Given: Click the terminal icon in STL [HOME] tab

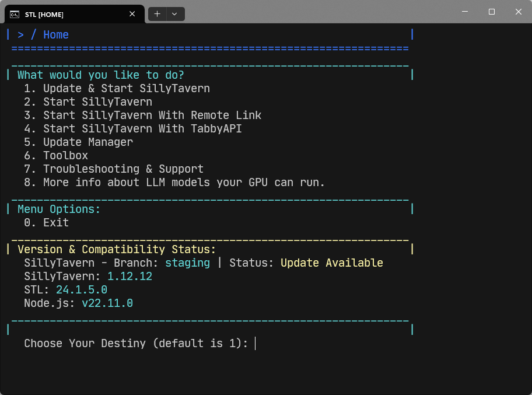Looking at the screenshot, I should [15, 14].
